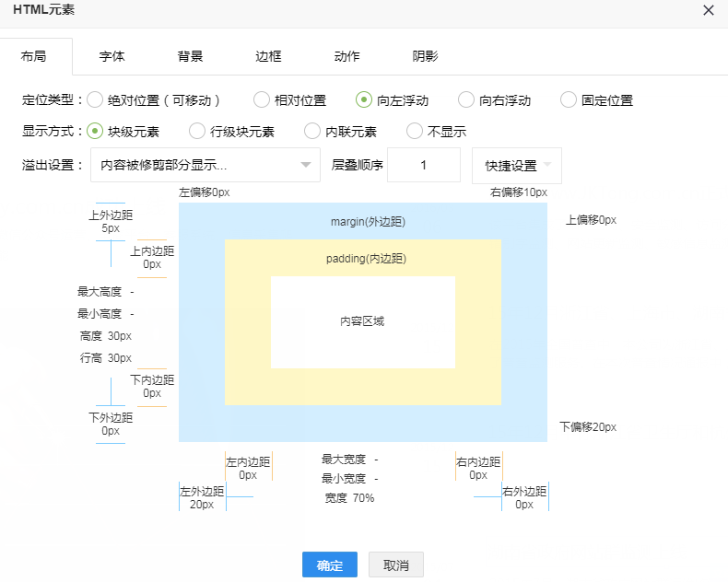Go to the 边框 tab
Image resolution: width=728 pixels, height=582 pixels.
click(268, 56)
